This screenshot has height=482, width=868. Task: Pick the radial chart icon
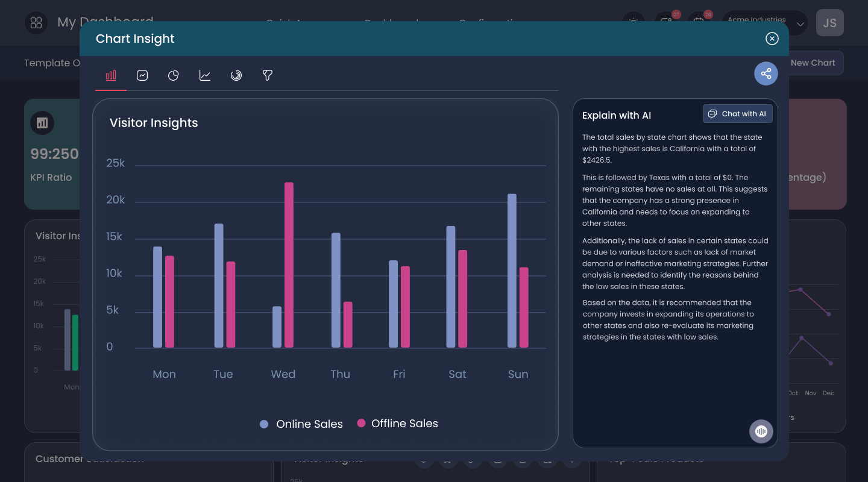(236, 75)
